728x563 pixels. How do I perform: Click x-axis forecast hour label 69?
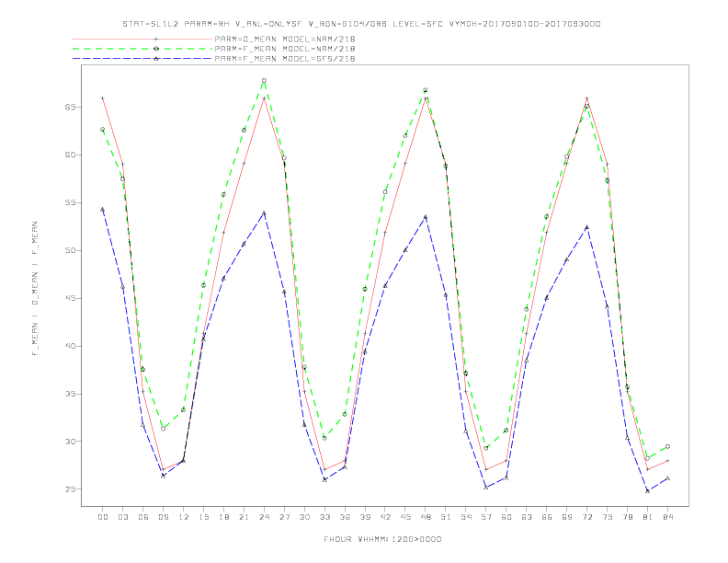point(567,517)
